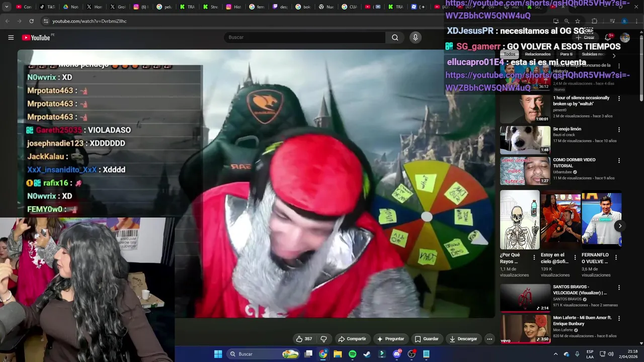This screenshot has width=644, height=362.
Task: Open options for 'Mon Laferte - Mi Buen Amor'
Action: (x=619, y=319)
